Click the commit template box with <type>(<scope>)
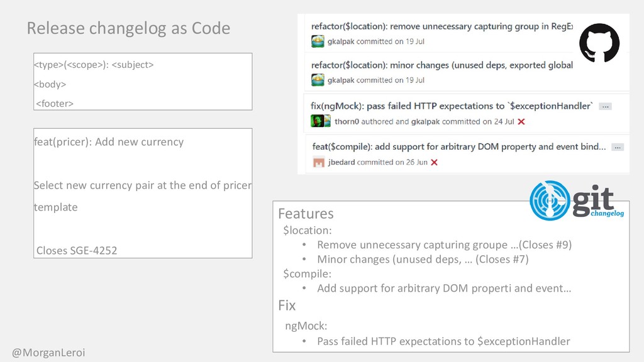Image resolution: width=644 pixels, height=362 pixels. [x=143, y=81]
